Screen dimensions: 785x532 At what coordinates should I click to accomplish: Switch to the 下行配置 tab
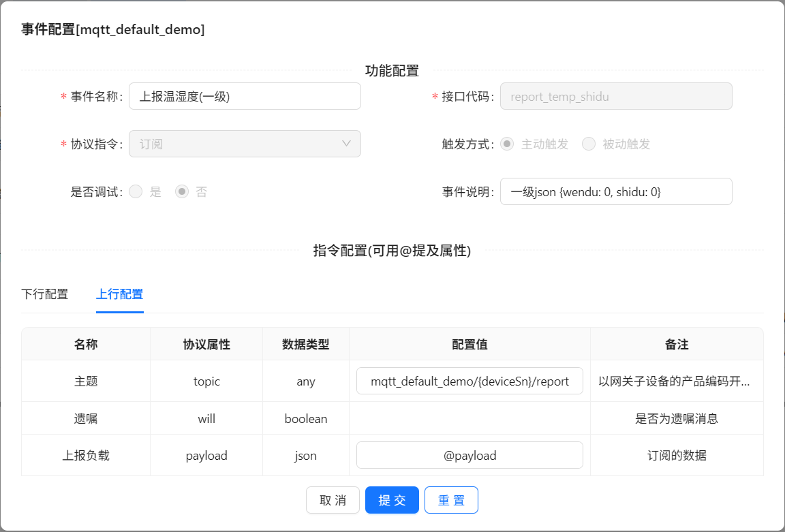pyautogui.click(x=45, y=294)
